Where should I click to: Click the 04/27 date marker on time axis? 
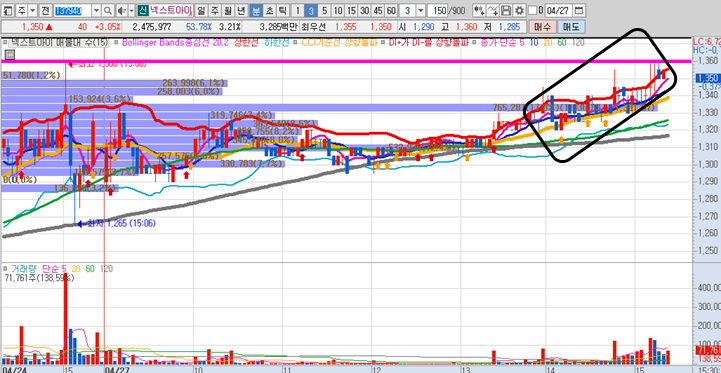tap(117, 369)
